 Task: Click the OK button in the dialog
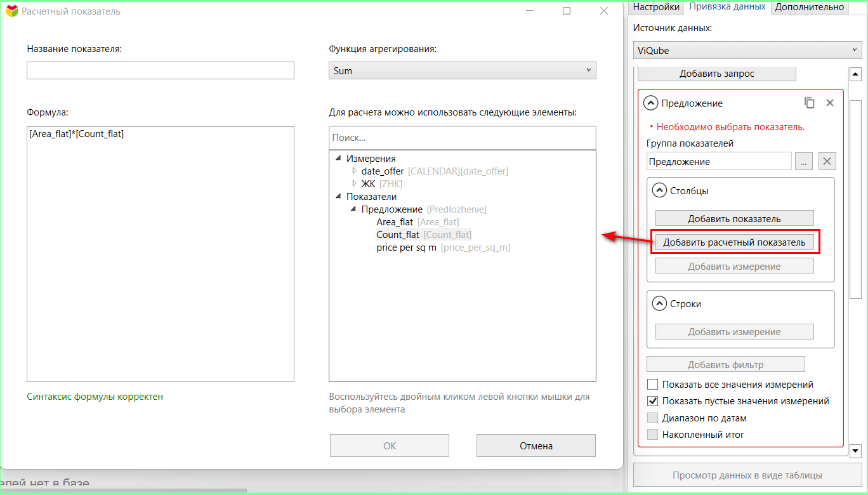point(390,445)
